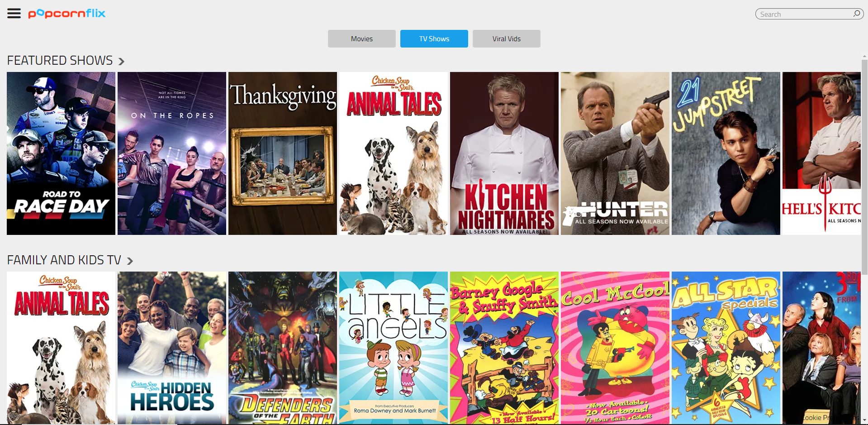Open the Featured Shows heading link
The width and height of the screenshot is (868, 425).
tap(60, 61)
